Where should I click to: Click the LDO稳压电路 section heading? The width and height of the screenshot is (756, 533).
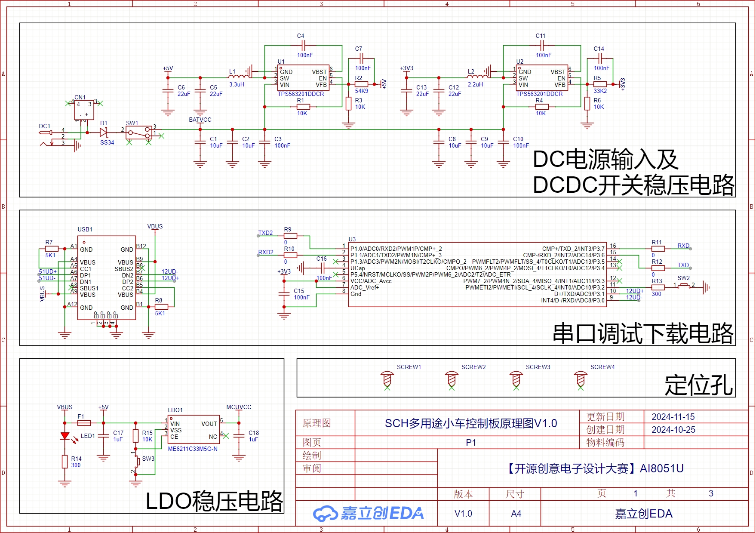214,501
